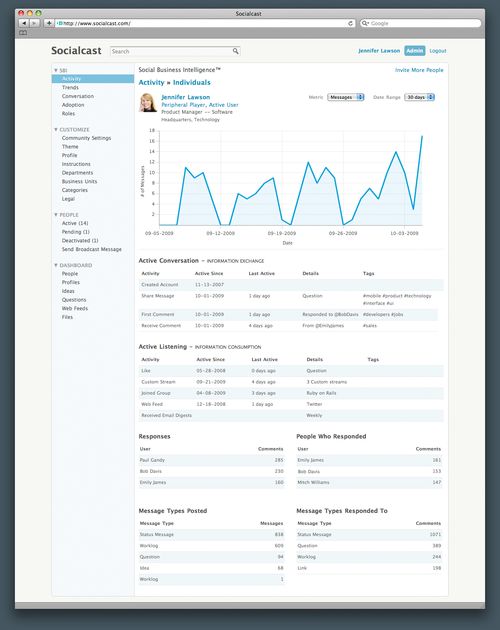This screenshot has height=630, width=500.
Task: Open Send Broadcast Message
Action: pyautogui.click(x=92, y=249)
